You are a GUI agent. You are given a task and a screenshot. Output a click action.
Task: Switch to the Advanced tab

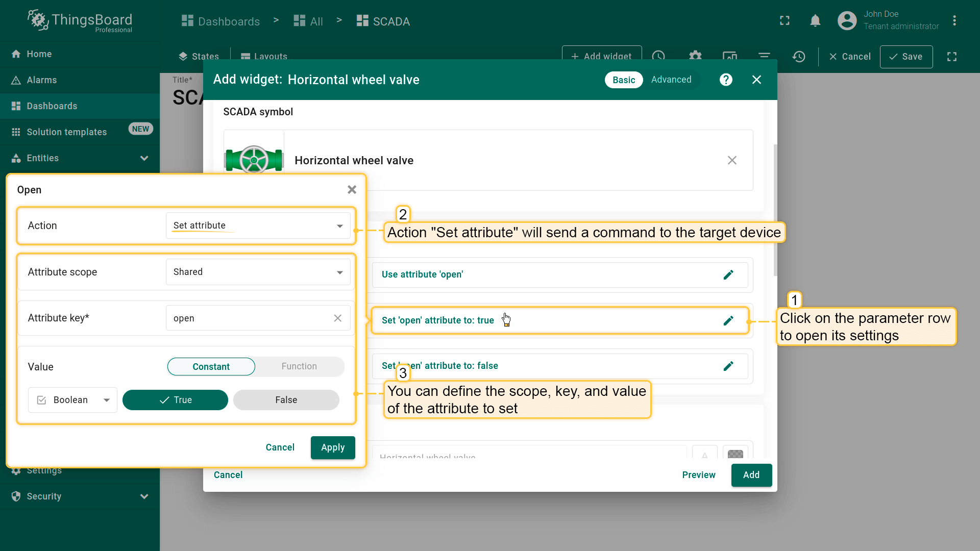(671, 80)
